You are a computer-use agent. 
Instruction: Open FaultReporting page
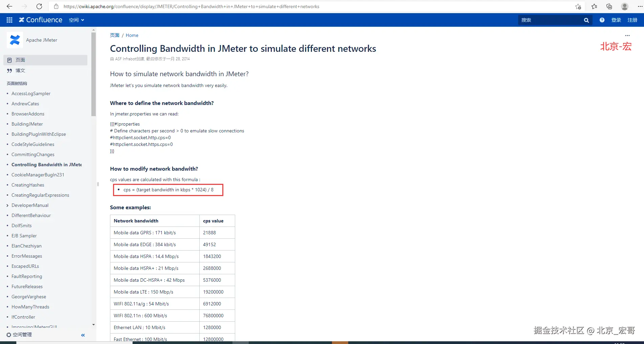click(x=27, y=276)
